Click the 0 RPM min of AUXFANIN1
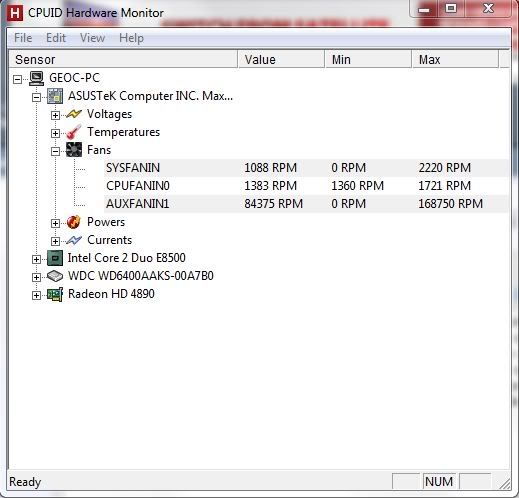Screen dimensions: 519x498 pos(348,204)
